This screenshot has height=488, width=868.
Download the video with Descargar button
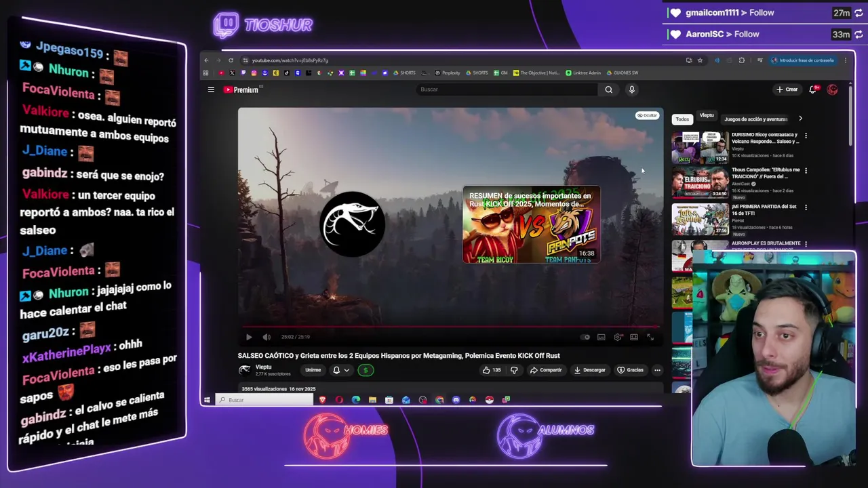click(x=589, y=370)
